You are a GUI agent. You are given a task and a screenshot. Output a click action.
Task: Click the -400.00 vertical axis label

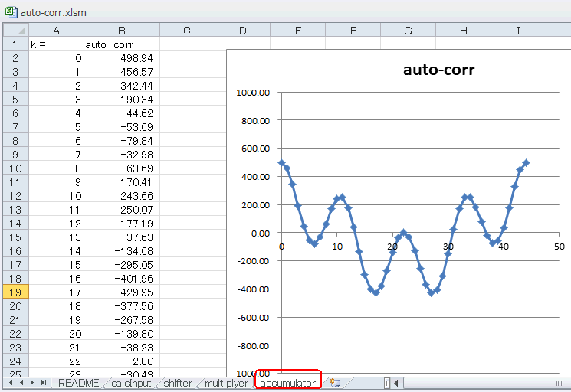coord(253,289)
